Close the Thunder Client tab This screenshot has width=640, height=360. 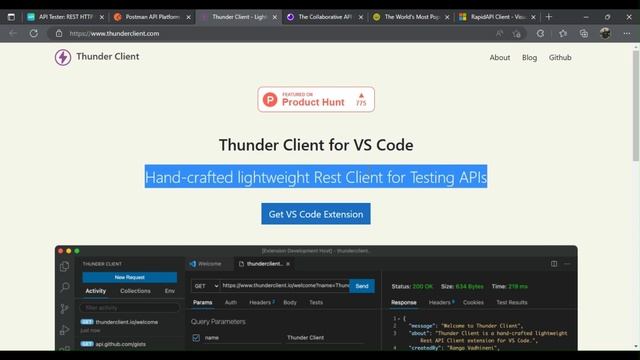(x=275, y=17)
